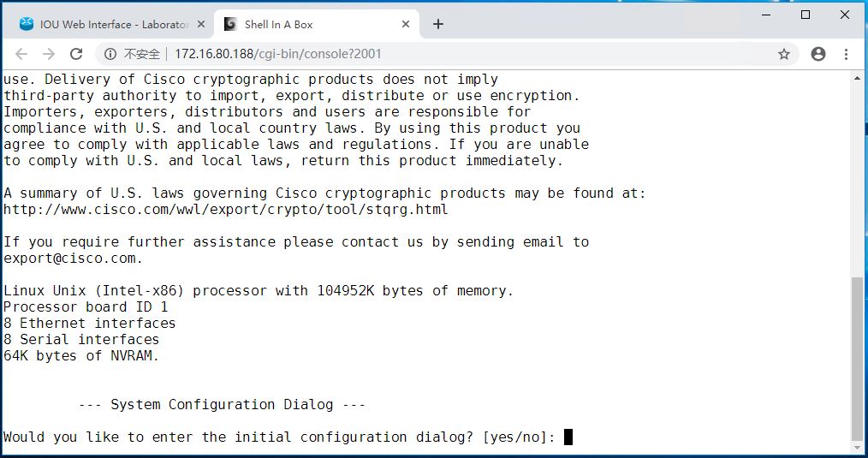868x458 pixels.
Task: Reload the Shell In A Box page
Action: click(x=76, y=54)
